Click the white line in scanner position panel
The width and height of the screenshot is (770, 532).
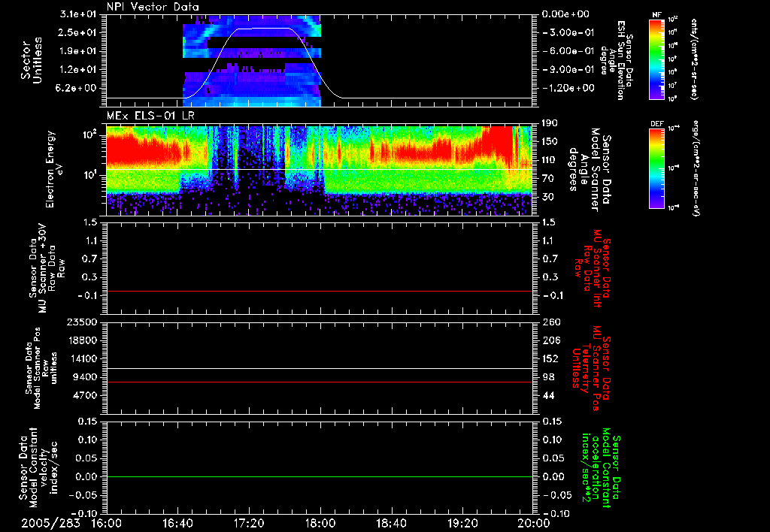pyautogui.click(x=319, y=369)
